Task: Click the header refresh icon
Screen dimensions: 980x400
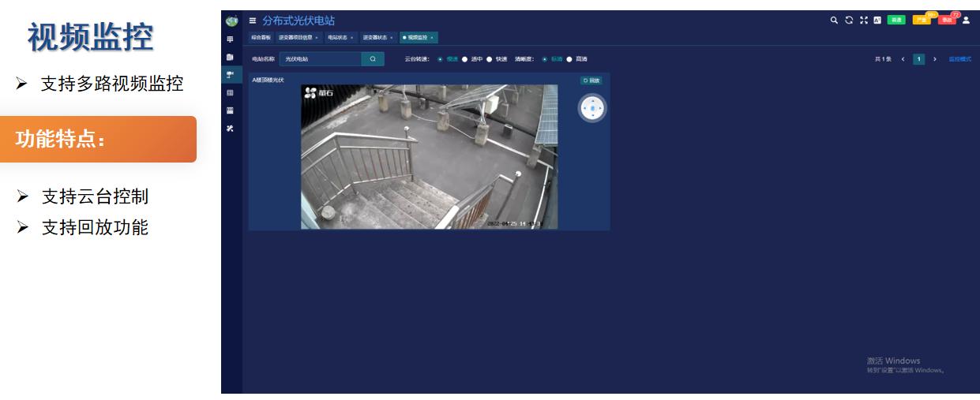Action: click(x=849, y=21)
